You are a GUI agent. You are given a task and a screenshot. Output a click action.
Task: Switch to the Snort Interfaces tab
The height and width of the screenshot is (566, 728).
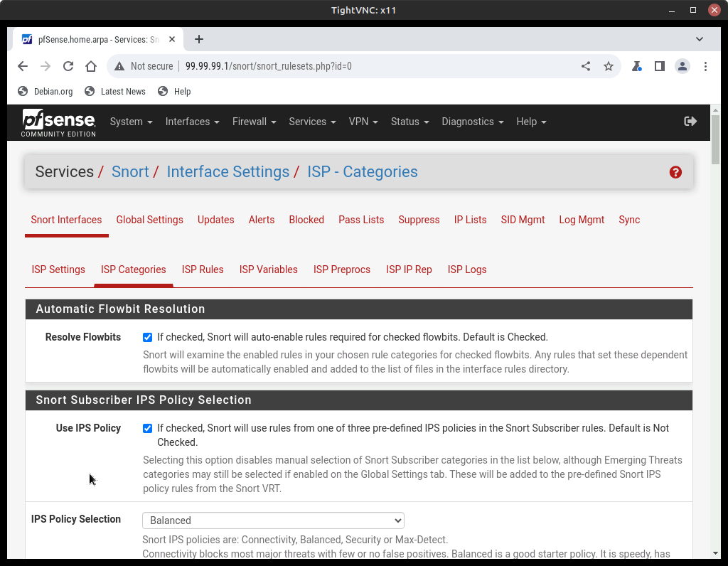click(x=66, y=220)
